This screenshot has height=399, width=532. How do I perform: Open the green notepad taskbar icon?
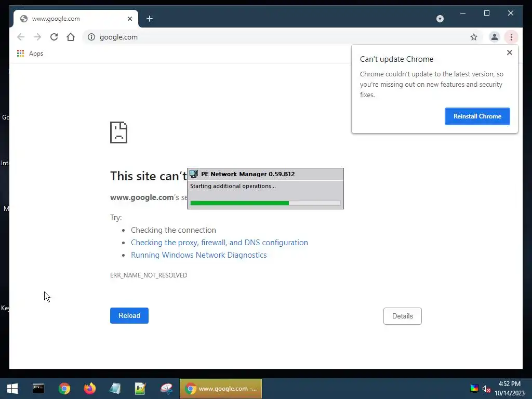point(140,389)
